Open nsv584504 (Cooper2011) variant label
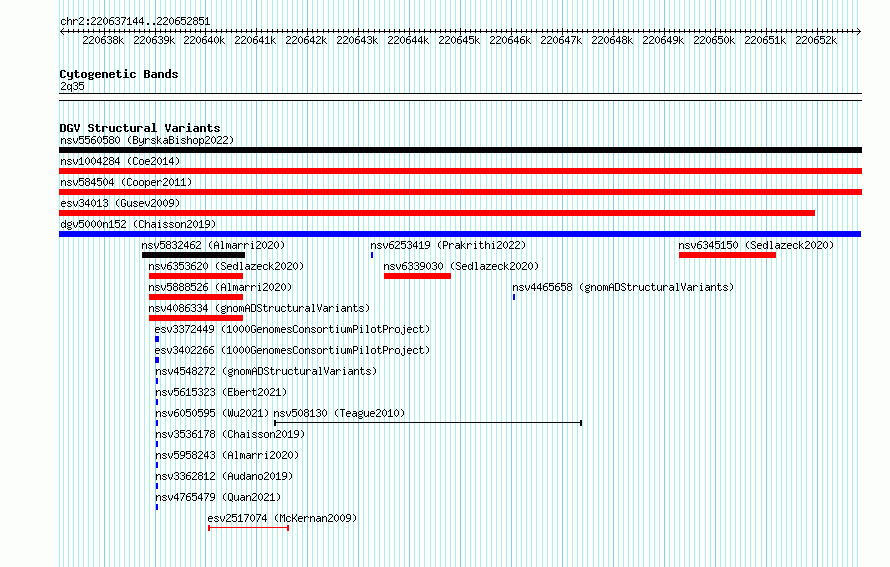 [x=126, y=182]
